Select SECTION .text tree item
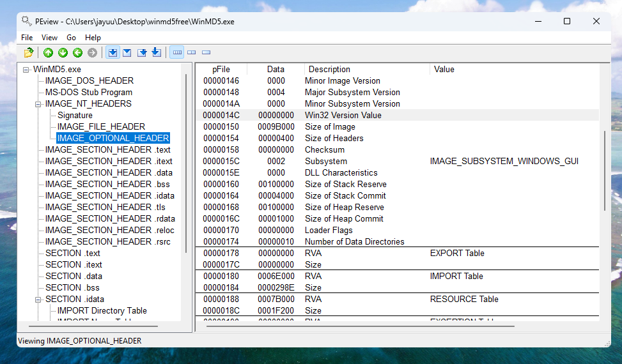 pyautogui.click(x=73, y=253)
